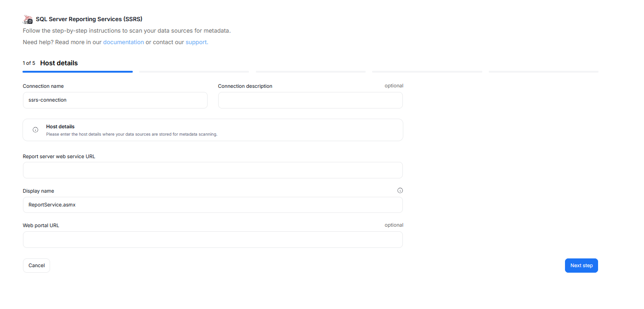Focus the Connection name field
644x309 pixels.
pos(115,100)
